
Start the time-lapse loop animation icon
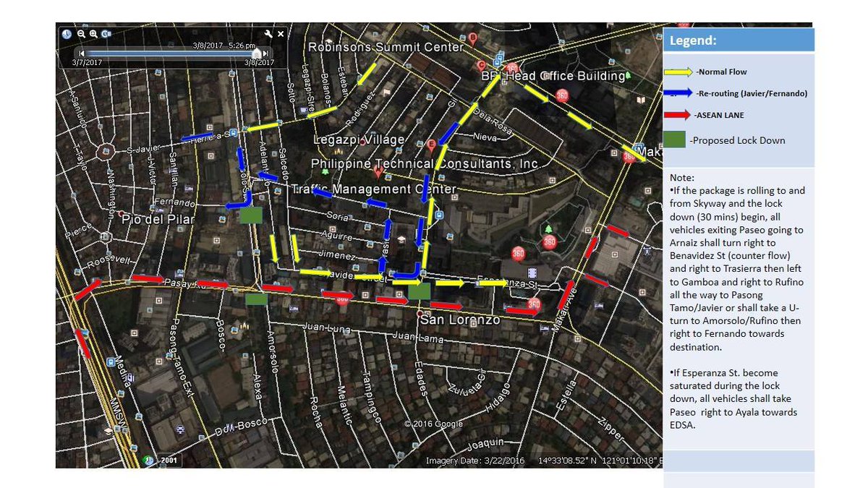pos(106,34)
